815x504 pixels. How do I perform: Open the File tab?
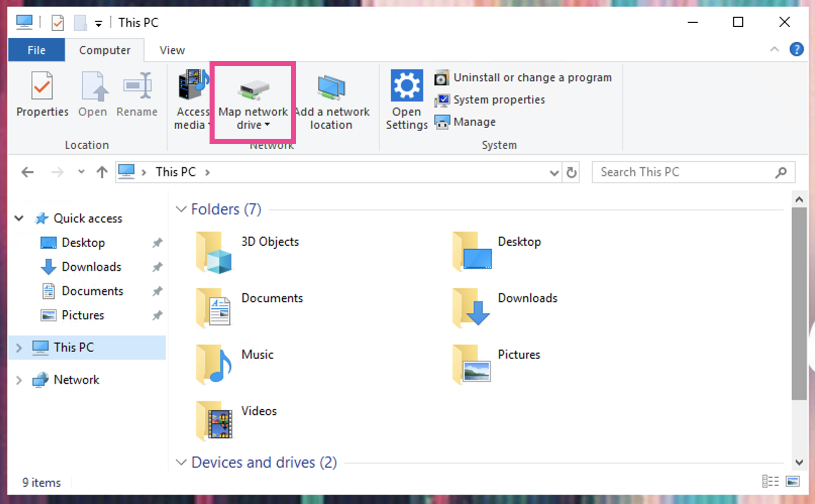tap(36, 50)
